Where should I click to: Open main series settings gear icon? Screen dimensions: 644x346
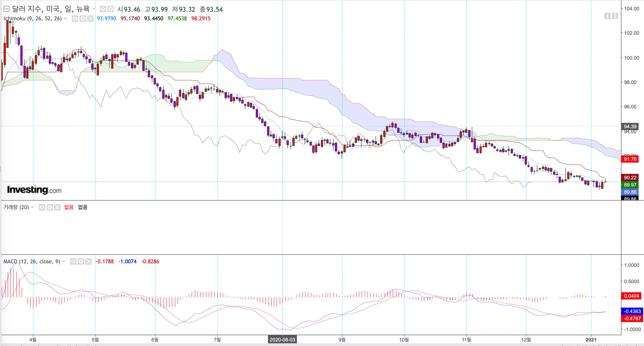(110, 9)
